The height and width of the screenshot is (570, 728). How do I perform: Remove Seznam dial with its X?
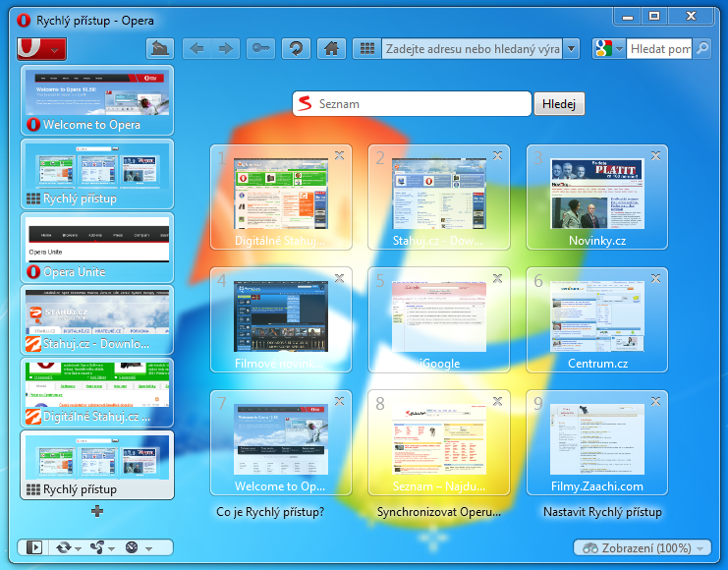(x=497, y=401)
